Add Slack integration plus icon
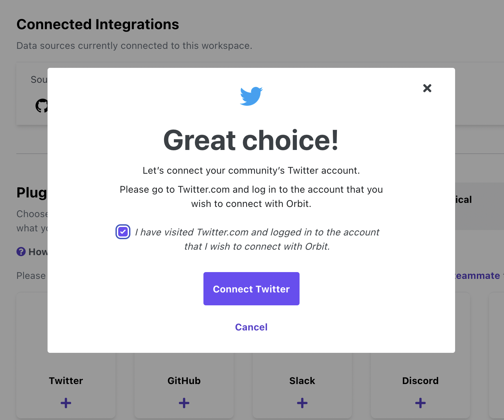 [302, 403]
